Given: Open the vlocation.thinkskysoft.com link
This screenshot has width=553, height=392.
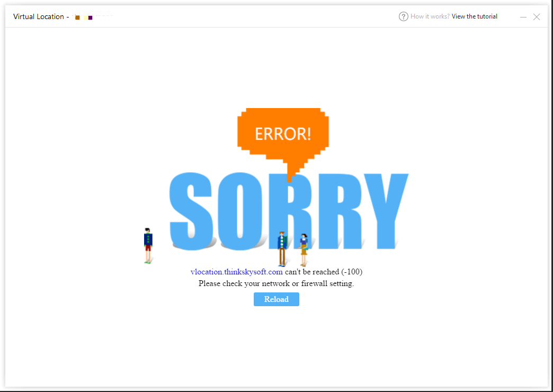Looking at the screenshot, I should click(236, 272).
